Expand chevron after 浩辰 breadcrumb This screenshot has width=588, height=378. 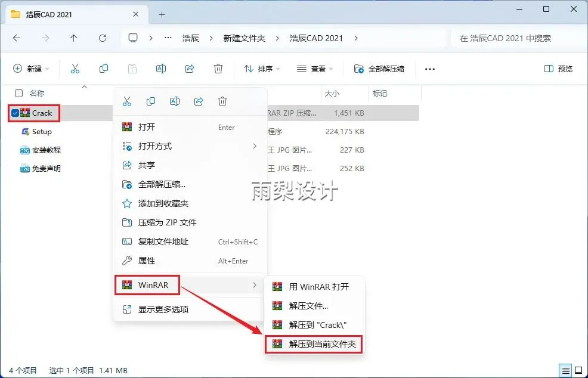212,38
